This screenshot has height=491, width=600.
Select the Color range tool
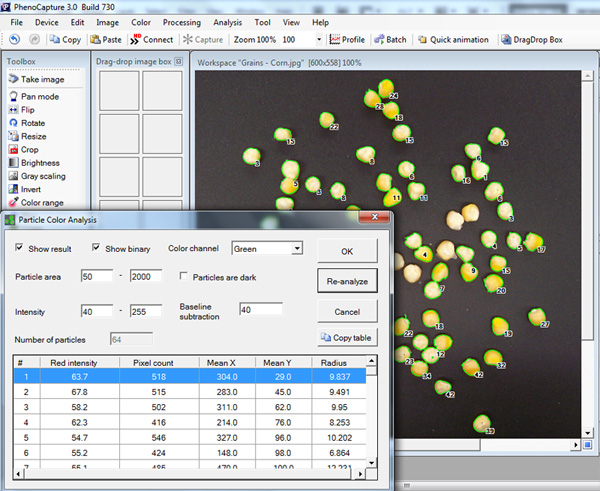point(41,201)
